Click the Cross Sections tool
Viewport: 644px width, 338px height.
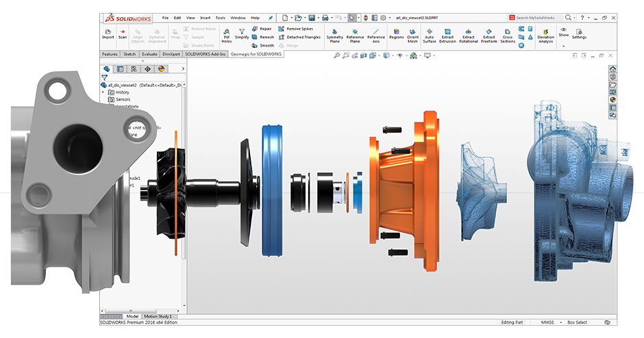pos(507,35)
